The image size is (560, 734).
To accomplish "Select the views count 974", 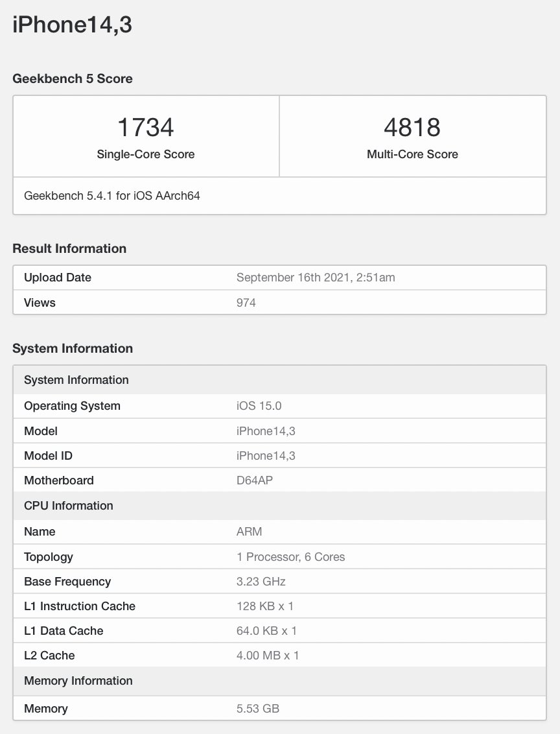I will (x=246, y=303).
